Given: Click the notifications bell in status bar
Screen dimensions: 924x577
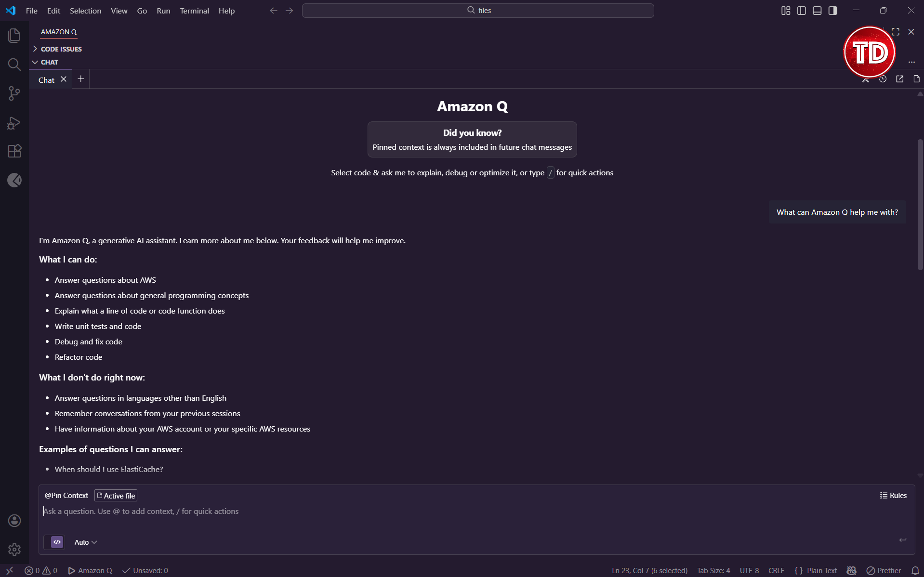Looking at the screenshot, I should pos(914,570).
